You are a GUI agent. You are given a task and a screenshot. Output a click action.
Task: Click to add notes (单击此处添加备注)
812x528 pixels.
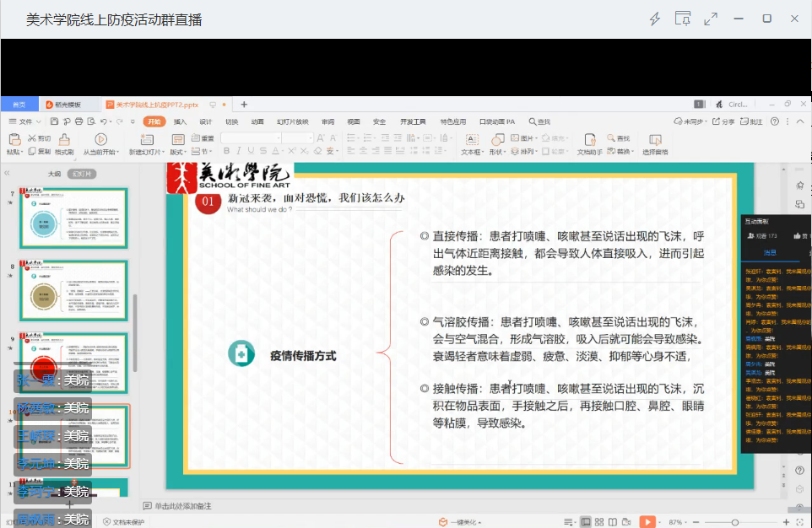183,506
